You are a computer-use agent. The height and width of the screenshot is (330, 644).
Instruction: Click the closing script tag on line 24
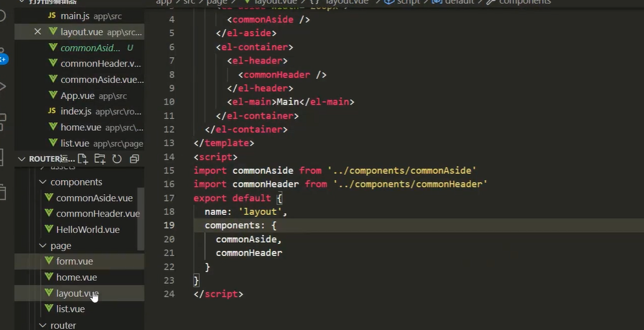(x=218, y=294)
